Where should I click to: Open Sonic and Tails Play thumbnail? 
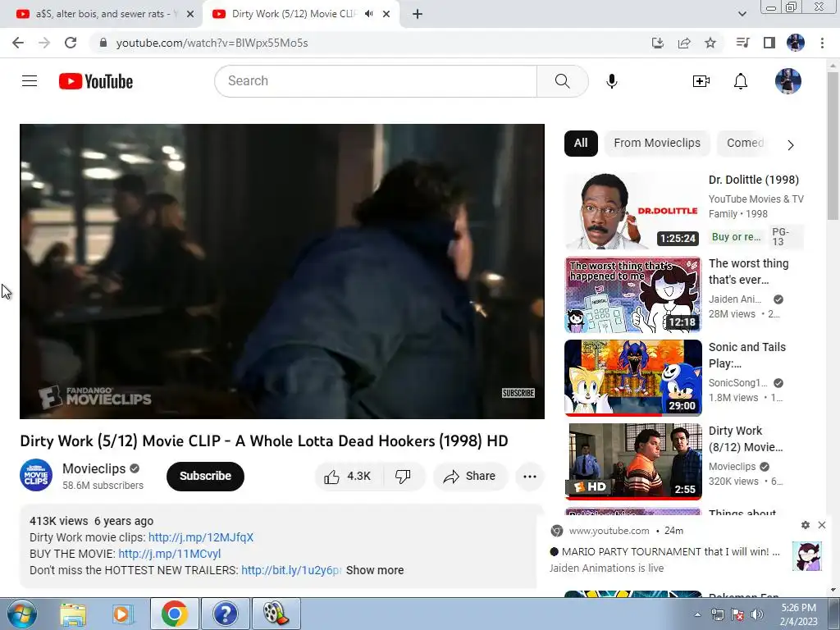click(632, 377)
